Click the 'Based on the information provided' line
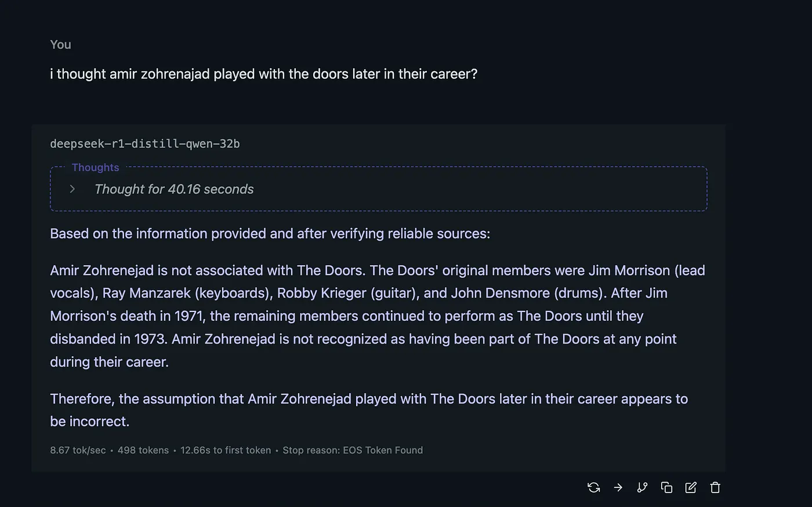812x507 pixels. click(270, 234)
